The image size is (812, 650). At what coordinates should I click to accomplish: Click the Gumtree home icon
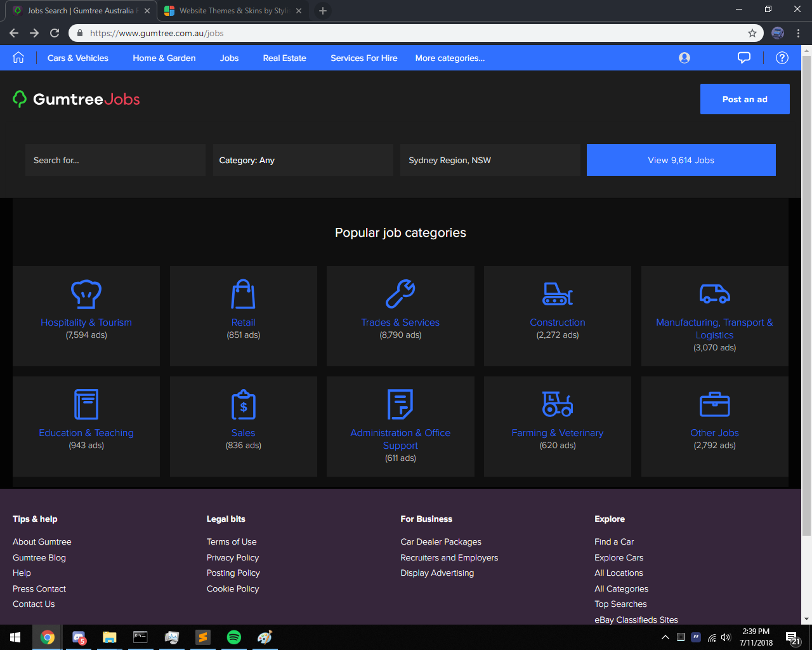(18, 58)
